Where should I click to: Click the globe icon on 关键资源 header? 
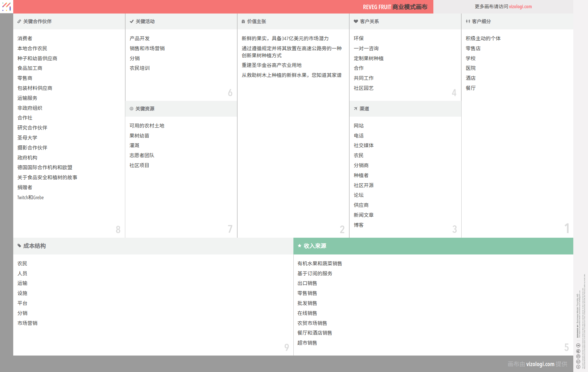tap(131, 109)
